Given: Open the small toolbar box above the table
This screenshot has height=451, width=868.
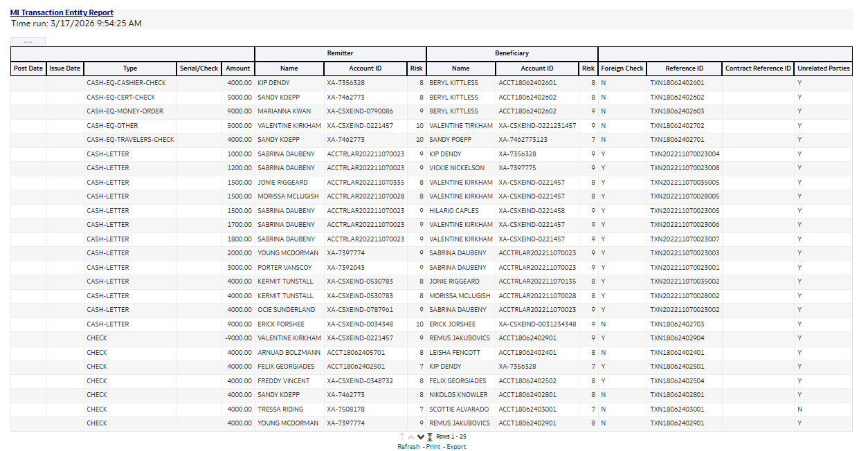Looking at the screenshot, I should [x=28, y=42].
